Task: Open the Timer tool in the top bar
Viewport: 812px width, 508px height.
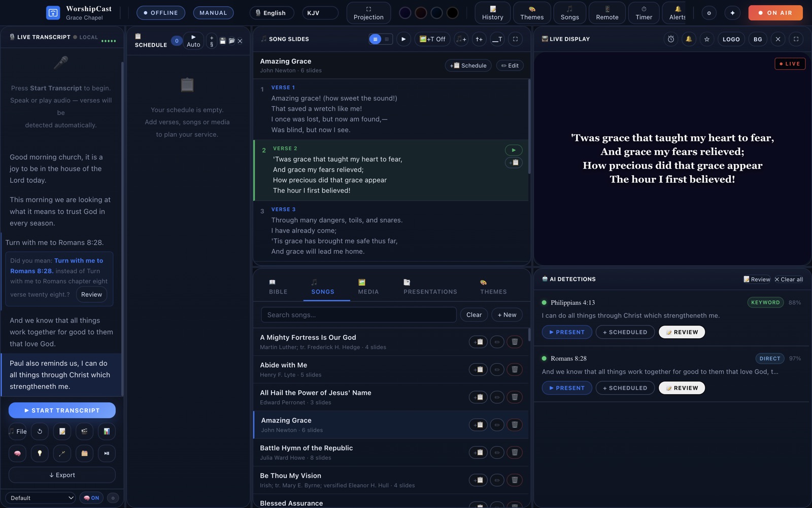Action: [644, 13]
